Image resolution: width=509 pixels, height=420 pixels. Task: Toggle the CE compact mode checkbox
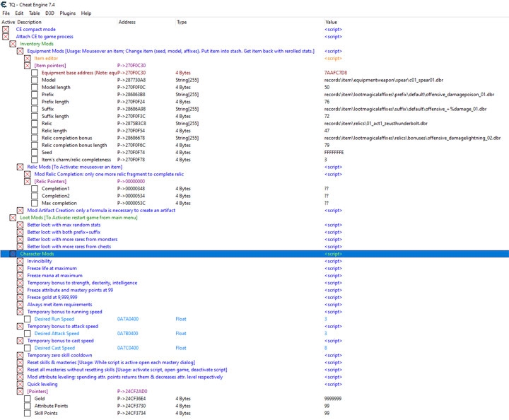tap(6, 30)
